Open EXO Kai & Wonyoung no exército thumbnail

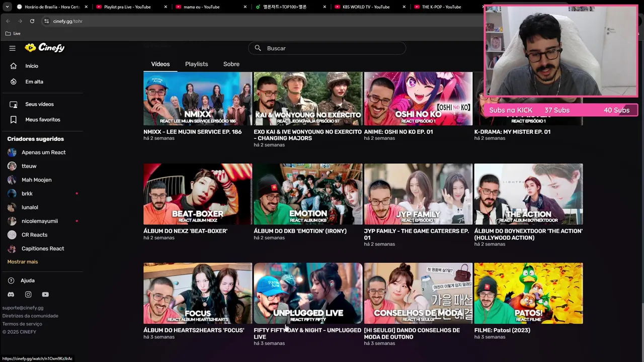point(308,99)
